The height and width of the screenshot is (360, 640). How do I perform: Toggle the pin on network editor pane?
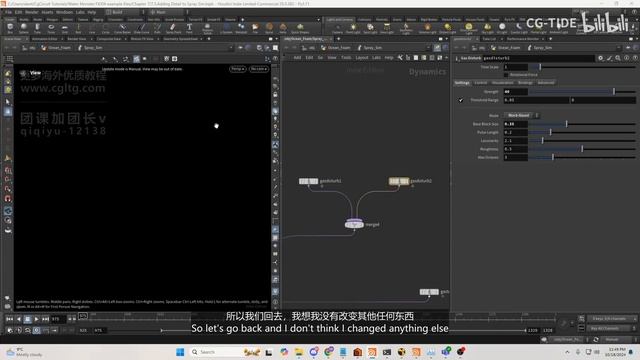pyautogui.click(x=437, y=48)
